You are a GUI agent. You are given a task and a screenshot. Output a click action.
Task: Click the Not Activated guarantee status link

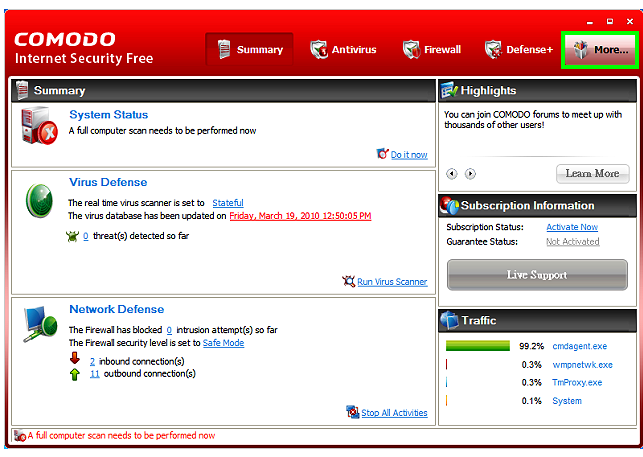572,242
